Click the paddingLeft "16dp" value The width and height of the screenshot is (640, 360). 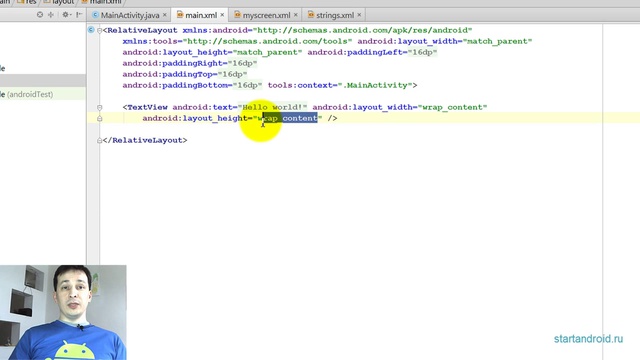coord(422,52)
